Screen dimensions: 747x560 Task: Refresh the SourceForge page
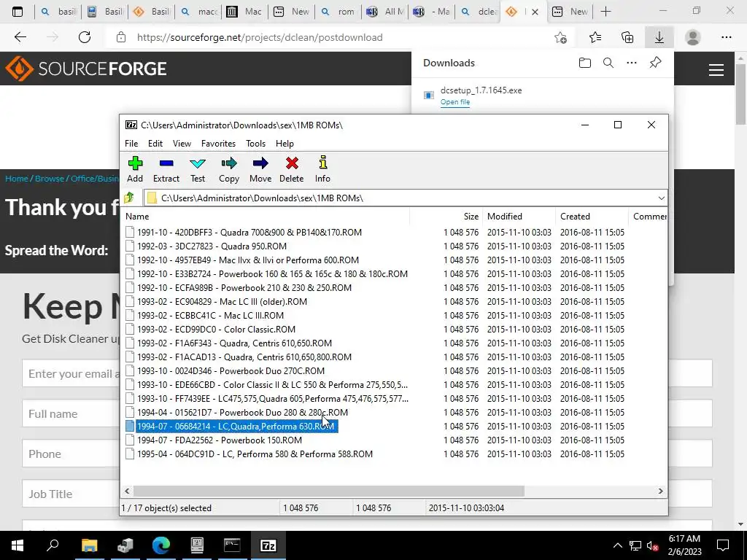click(x=85, y=37)
